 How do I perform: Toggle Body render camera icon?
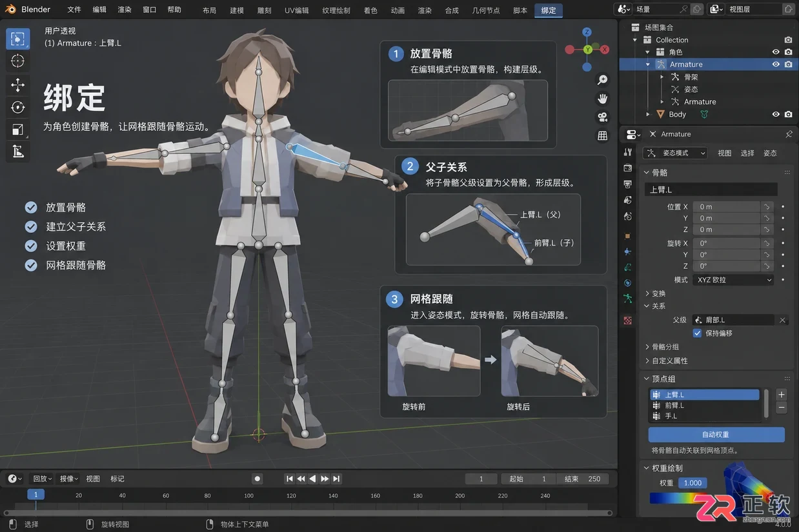tap(788, 114)
